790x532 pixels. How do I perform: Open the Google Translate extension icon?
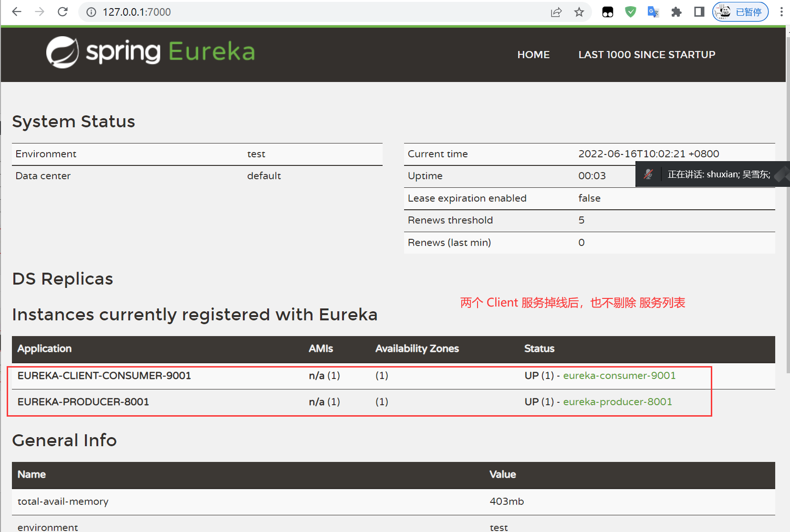[653, 12]
